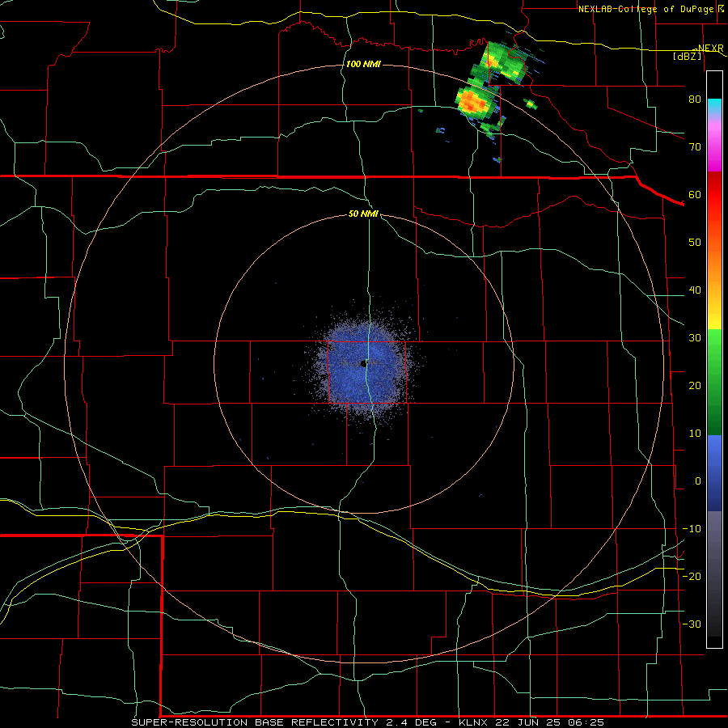The width and height of the screenshot is (728, 728).
Task: Click the orange-red storm cell core
Action: pyautogui.click(x=473, y=102)
